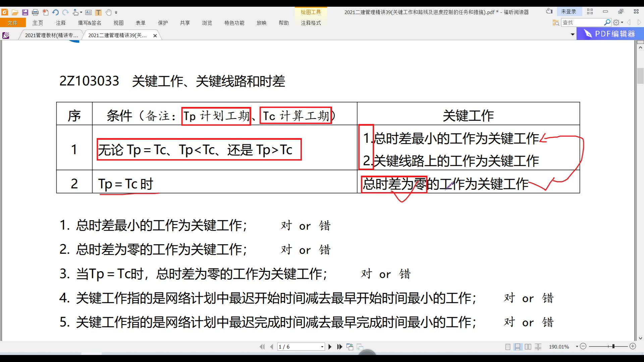Open the 表单 ribbon tab
This screenshot has width=644, height=362.
(141, 23)
